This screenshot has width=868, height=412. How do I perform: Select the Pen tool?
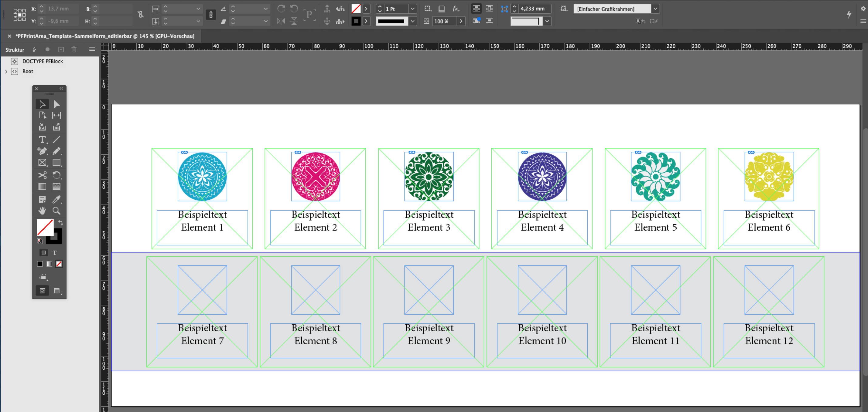click(x=42, y=151)
